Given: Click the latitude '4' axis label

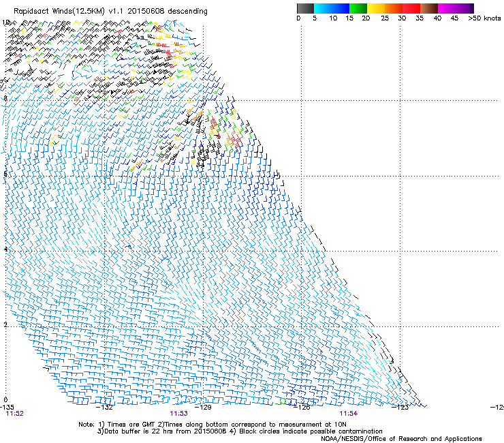Looking at the screenshot, I should (x=5, y=249).
